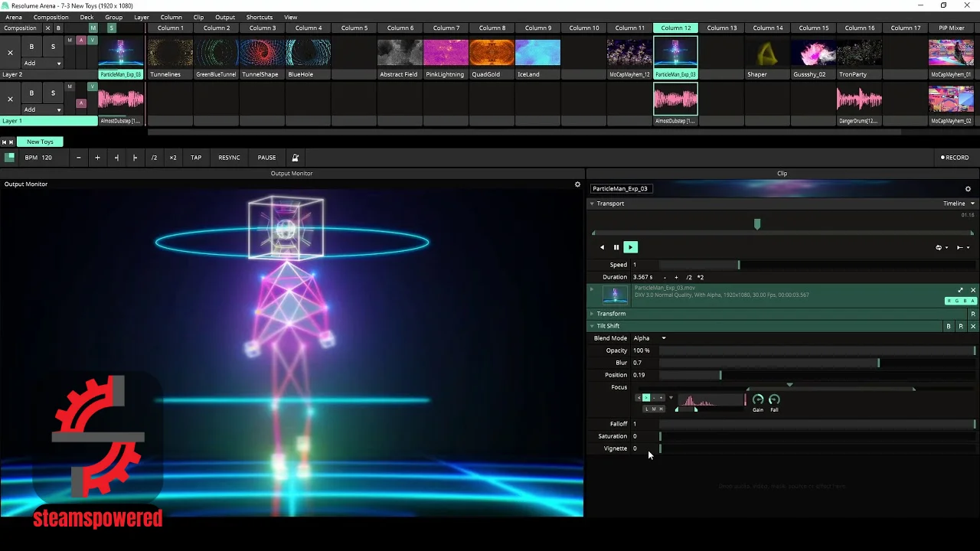Adjust the Speed slider
This screenshot has height=551, width=980.
click(x=818, y=265)
